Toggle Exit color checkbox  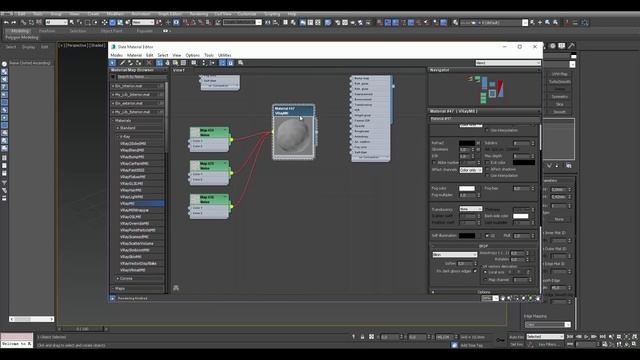click(x=487, y=162)
